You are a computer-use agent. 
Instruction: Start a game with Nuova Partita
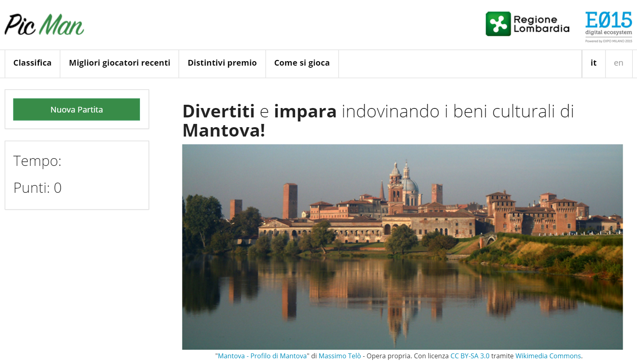[76, 110]
